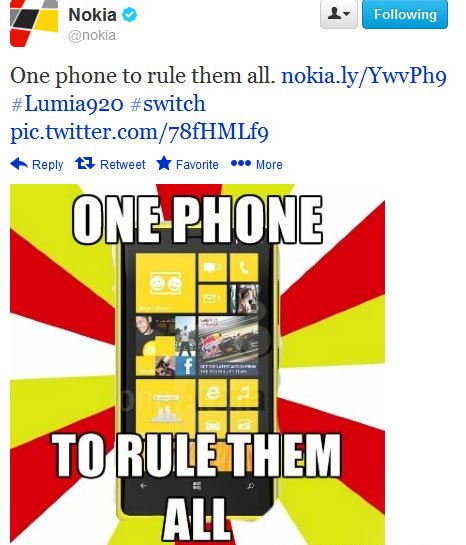The width and height of the screenshot is (466, 545).
Task: Open the three-dot More icon
Action: pos(240,163)
